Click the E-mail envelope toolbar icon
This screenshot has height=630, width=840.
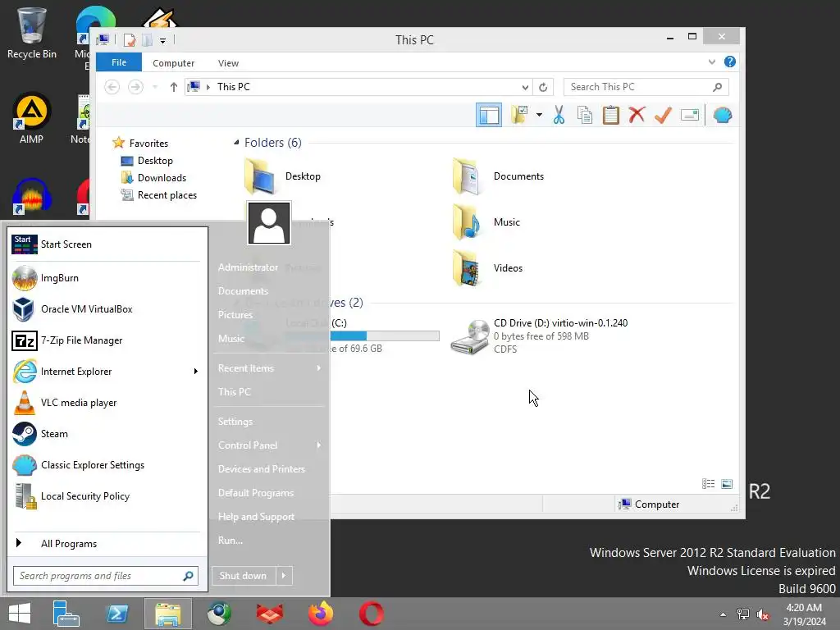point(689,115)
